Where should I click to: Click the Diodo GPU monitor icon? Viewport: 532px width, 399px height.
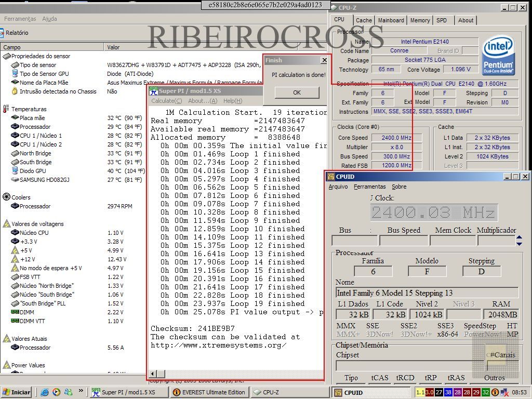coord(15,170)
